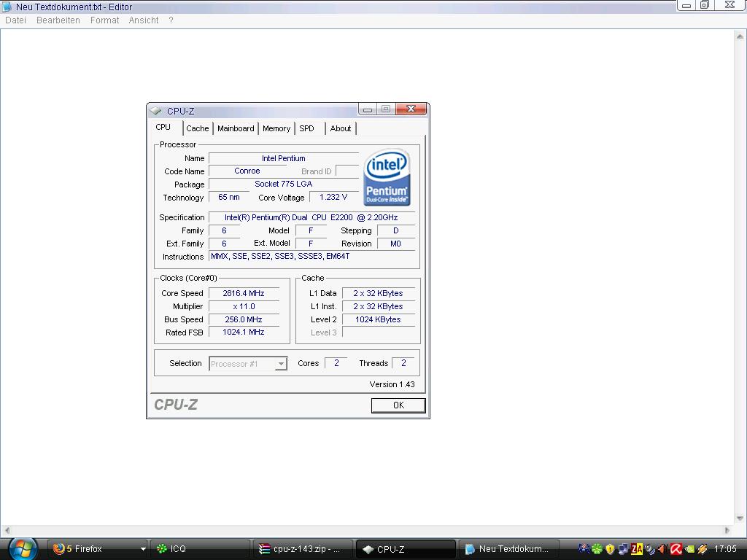This screenshot has width=747, height=560.
Task: Click the CPU-Z title bar icon
Action: coord(156,111)
